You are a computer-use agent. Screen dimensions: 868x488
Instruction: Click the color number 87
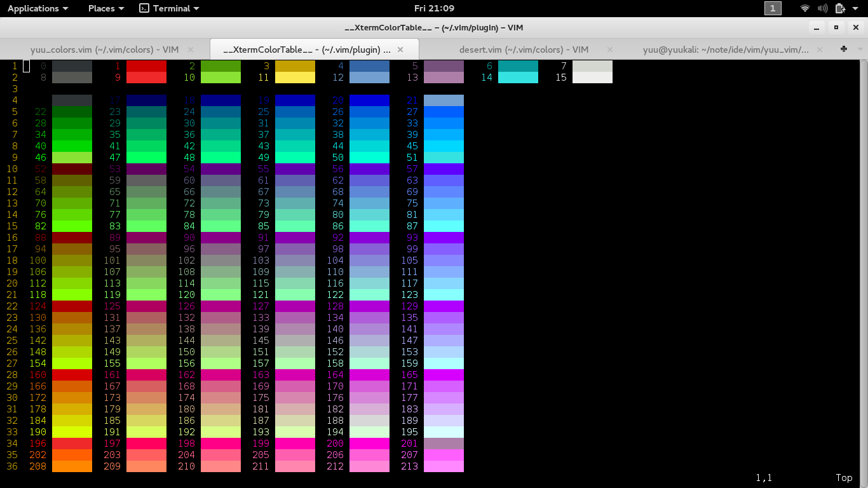click(x=412, y=226)
